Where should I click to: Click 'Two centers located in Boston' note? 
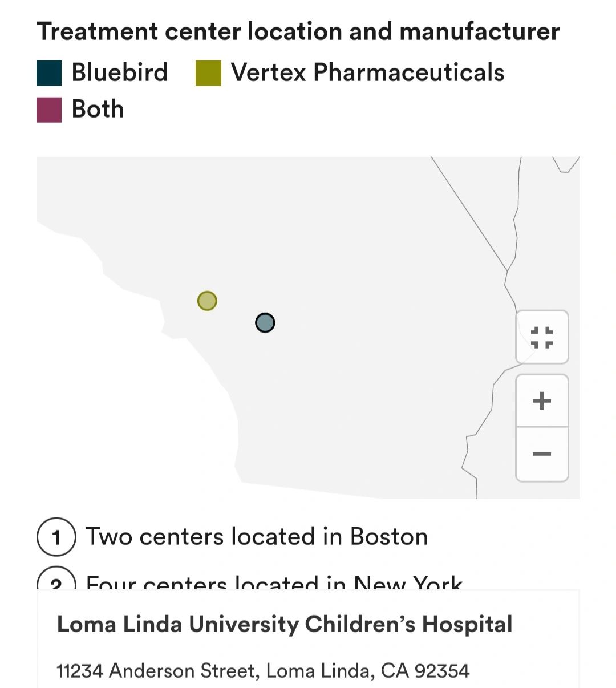point(257,537)
